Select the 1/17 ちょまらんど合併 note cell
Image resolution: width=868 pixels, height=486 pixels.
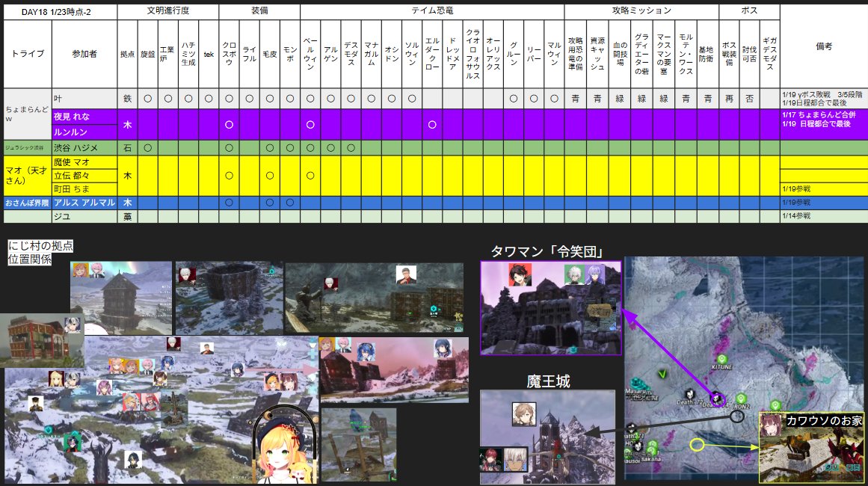coord(824,124)
